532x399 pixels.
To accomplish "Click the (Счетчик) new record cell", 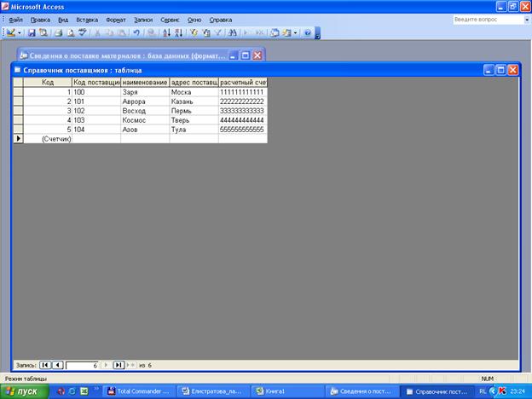I will point(48,139).
